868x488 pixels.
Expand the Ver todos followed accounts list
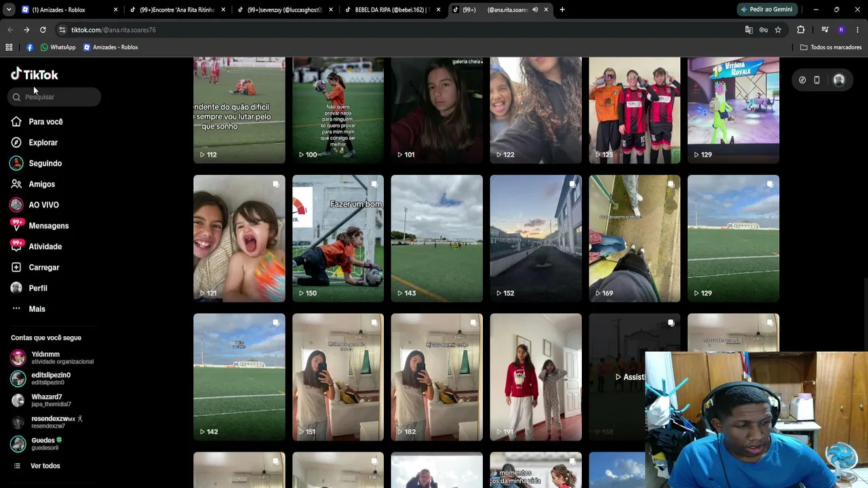(x=37, y=466)
